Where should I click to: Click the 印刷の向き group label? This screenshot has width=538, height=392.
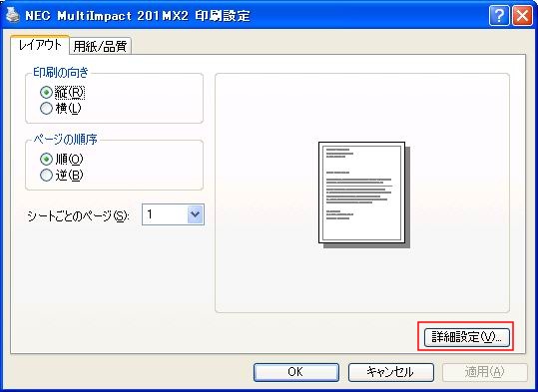61,73
